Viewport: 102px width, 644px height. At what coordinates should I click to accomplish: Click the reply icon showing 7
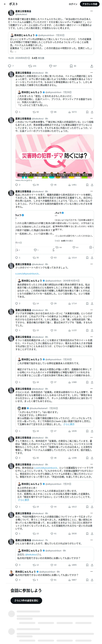pyautogui.click(x=11, y=66)
